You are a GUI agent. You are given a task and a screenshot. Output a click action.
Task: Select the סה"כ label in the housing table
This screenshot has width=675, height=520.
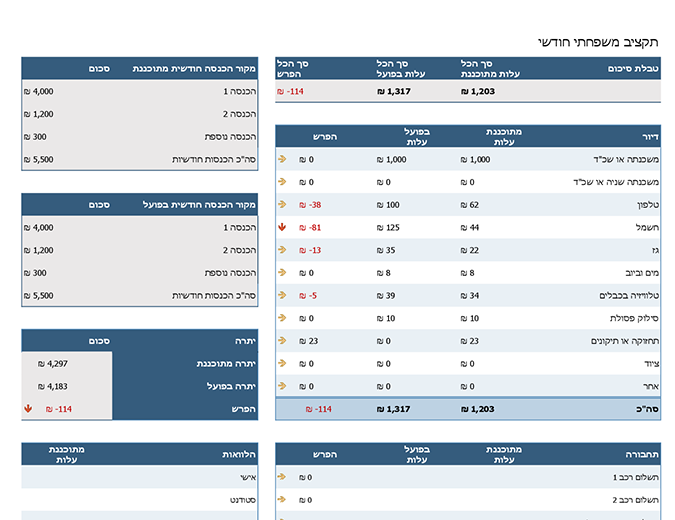tap(647, 409)
